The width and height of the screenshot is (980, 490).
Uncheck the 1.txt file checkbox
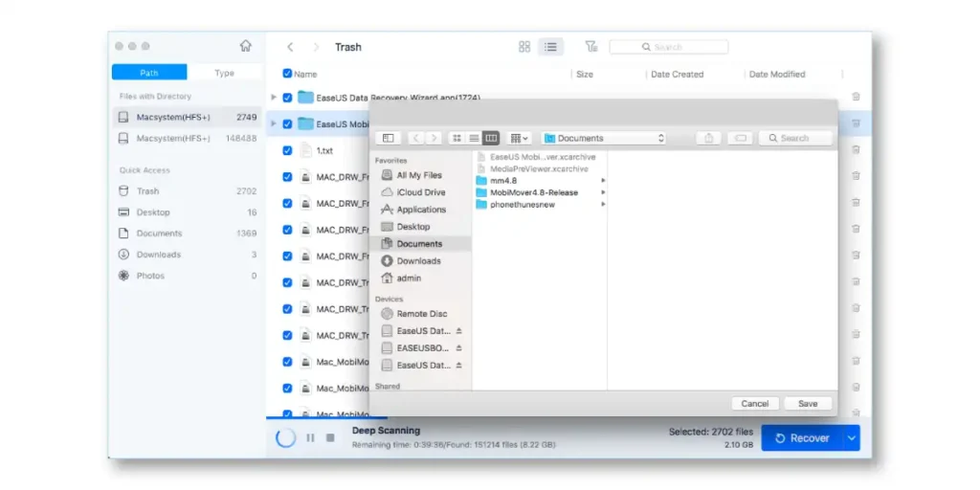[287, 150]
